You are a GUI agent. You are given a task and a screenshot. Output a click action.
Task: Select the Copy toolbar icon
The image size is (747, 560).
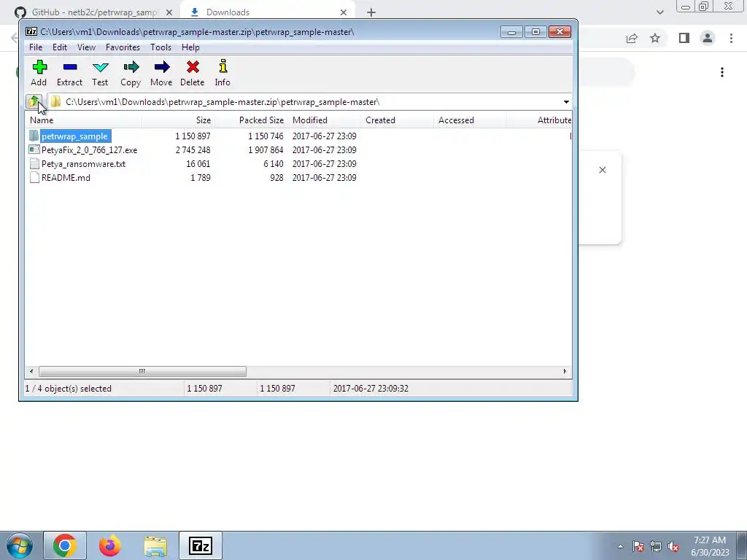tap(131, 67)
